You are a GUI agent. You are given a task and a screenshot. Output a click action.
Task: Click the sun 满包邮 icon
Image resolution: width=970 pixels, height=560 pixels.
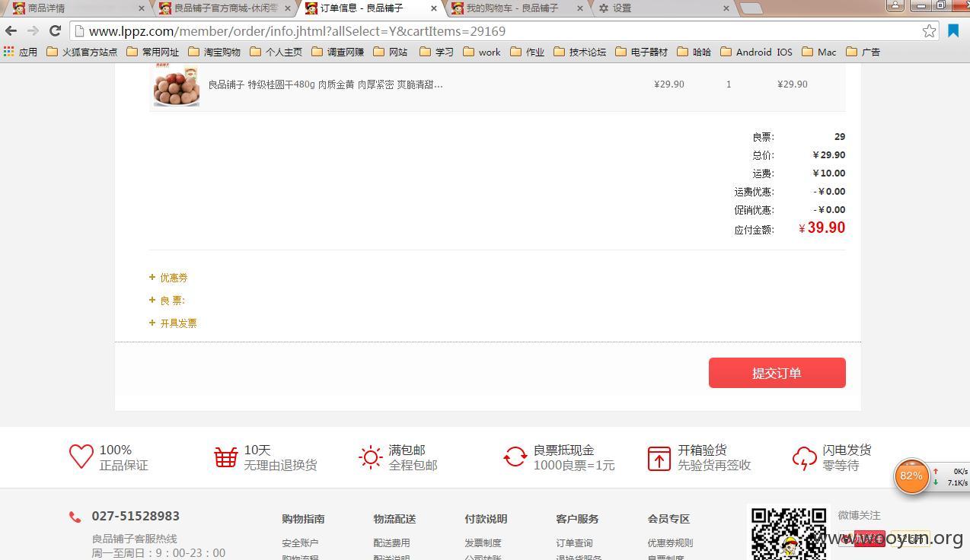click(371, 457)
